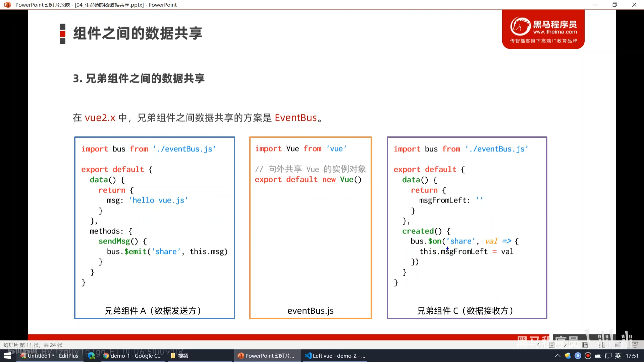Switch to Reading view
Viewport: 644px width, 362px height.
pos(618,345)
